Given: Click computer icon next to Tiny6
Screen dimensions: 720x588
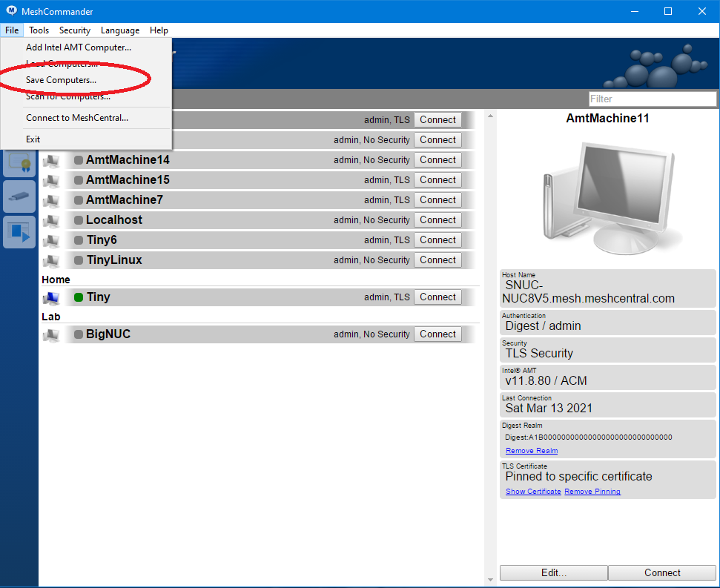Looking at the screenshot, I should click(51, 240).
